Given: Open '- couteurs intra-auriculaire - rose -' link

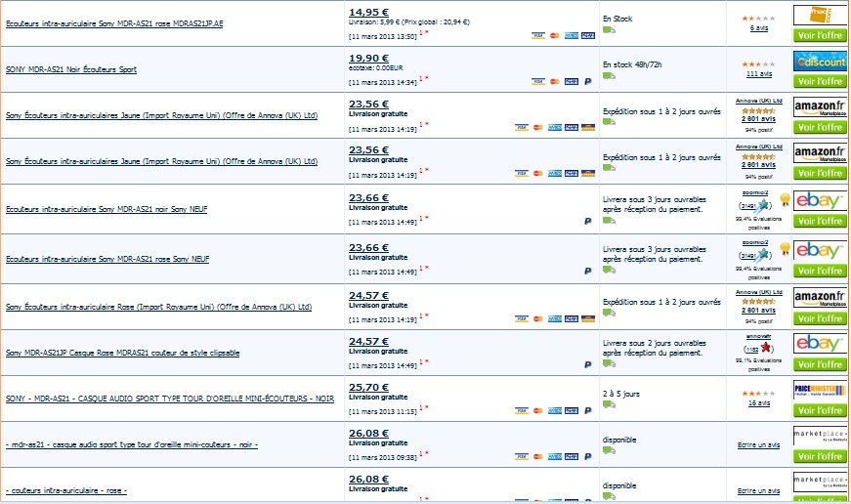Looking at the screenshot, I should pos(66,490).
